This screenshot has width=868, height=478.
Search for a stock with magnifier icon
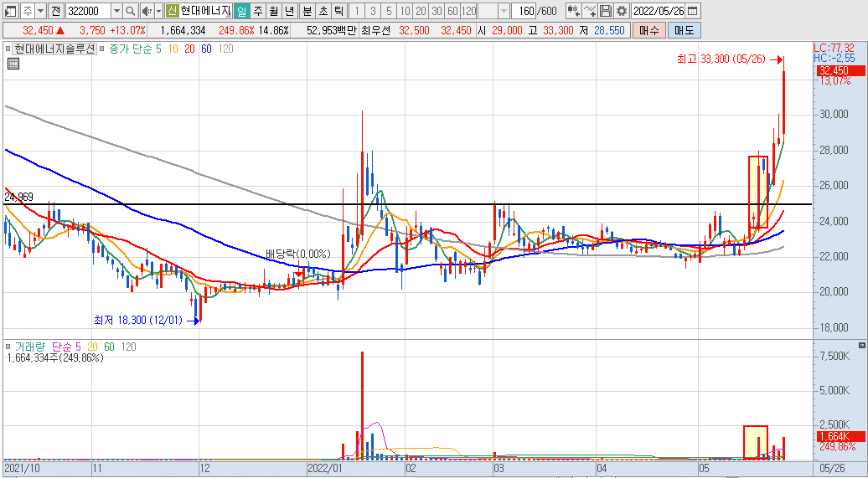130,11
